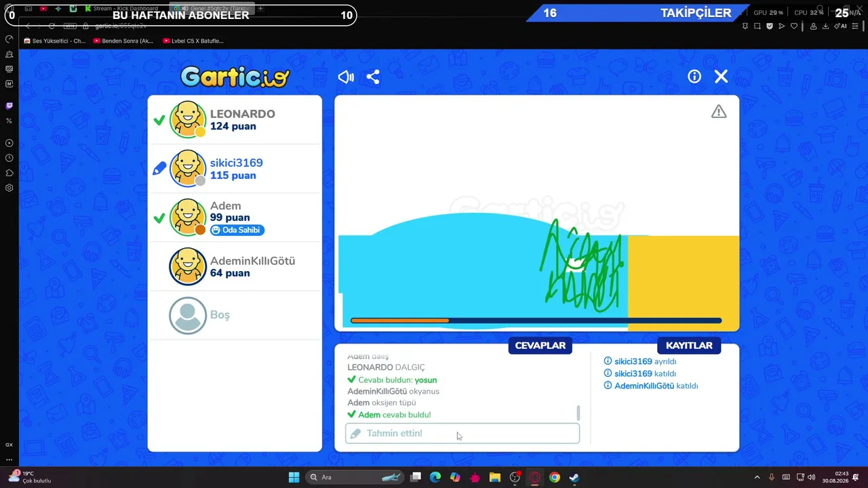Open the sidebar settings gear icon
868x488 pixels.
click(9, 188)
